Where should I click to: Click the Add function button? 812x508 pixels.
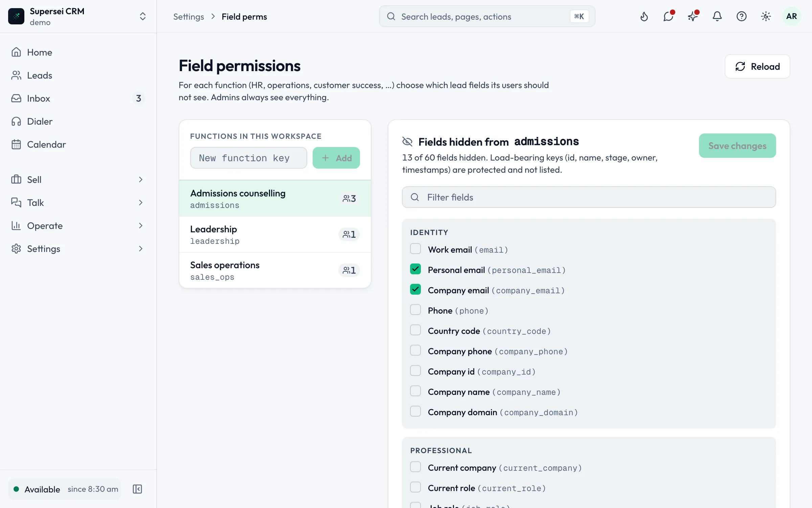[x=336, y=158]
